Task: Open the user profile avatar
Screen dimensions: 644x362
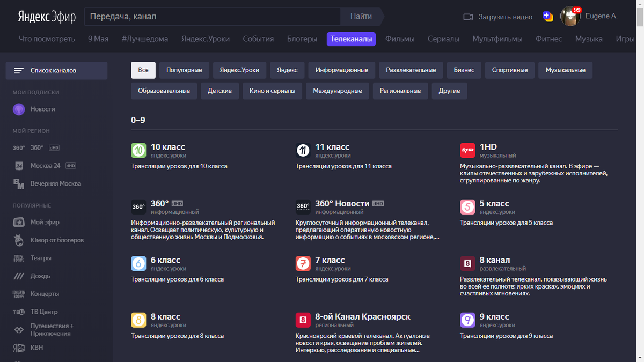Action: point(570,16)
